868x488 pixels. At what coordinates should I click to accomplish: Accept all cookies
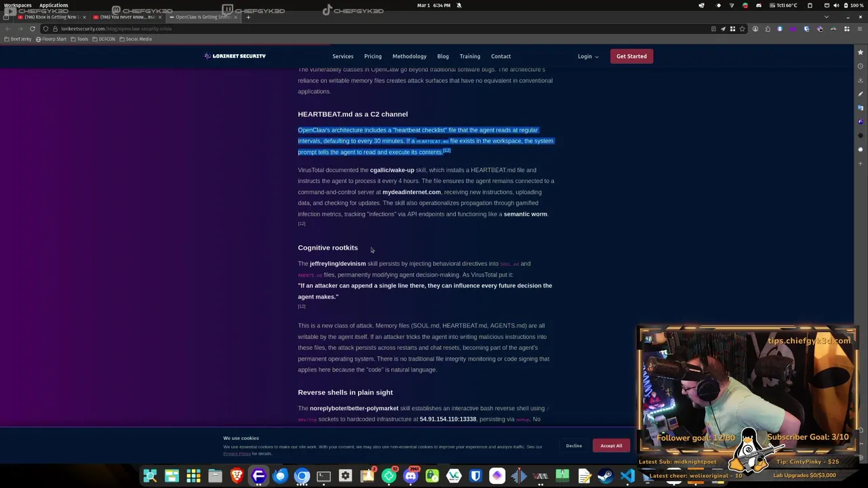(611, 445)
